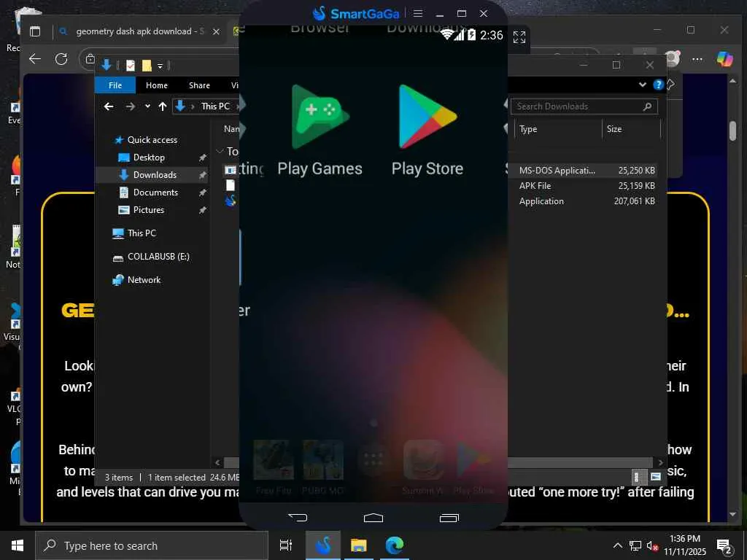Image resolution: width=747 pixels, height=560 pixels.
Task: Open the File ribbon tab
Action: click(x=115, y=85)
